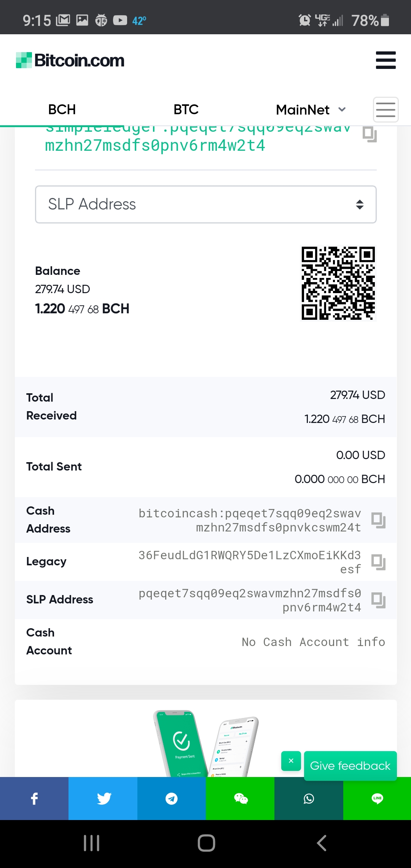Image resolution: width=411 pixels, height=868 pixels.
Task: Share page on Facebook
Action: coord(34,798)
